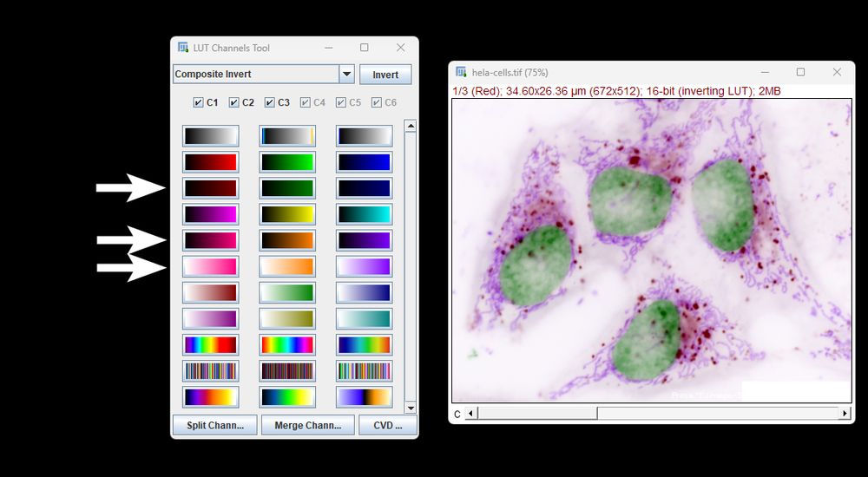Apply the black-to-violet LUT swatch

[x=365, y=240]
